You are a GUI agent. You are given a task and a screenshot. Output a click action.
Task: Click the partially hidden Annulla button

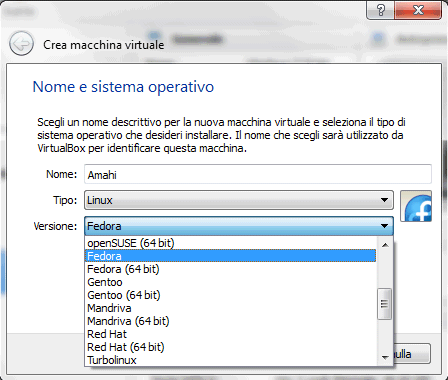click(x=412, y=354)
